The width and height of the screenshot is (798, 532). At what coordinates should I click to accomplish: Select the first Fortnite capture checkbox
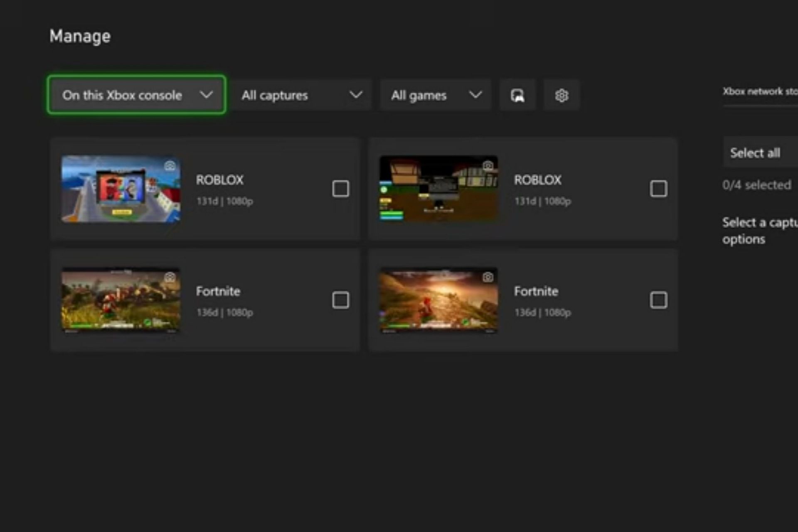pyautogui.click(x=340, y=300)
